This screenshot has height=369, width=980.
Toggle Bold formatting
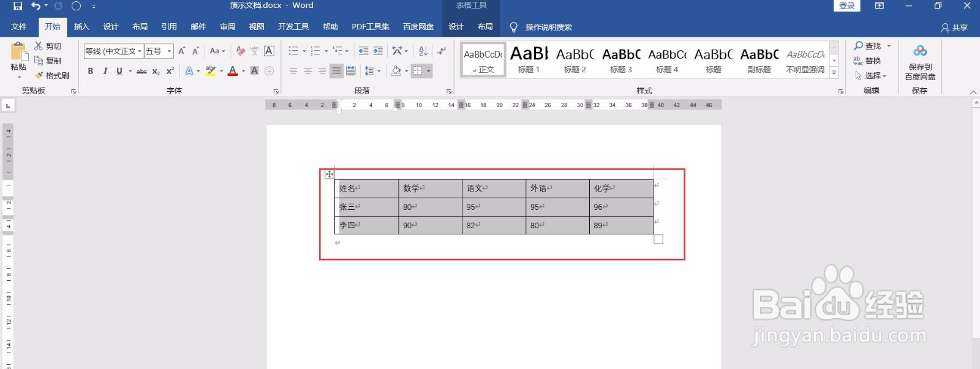click(x=91, y=71)
